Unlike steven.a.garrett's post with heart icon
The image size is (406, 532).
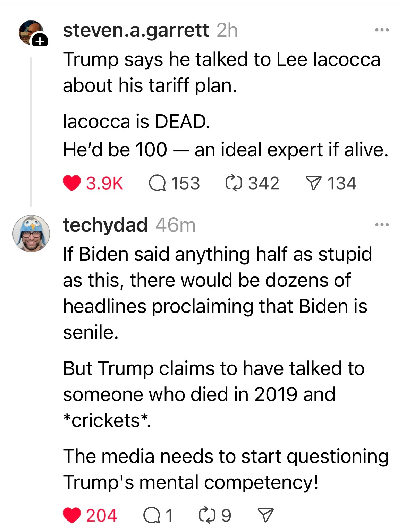click(x=72, y=183)
